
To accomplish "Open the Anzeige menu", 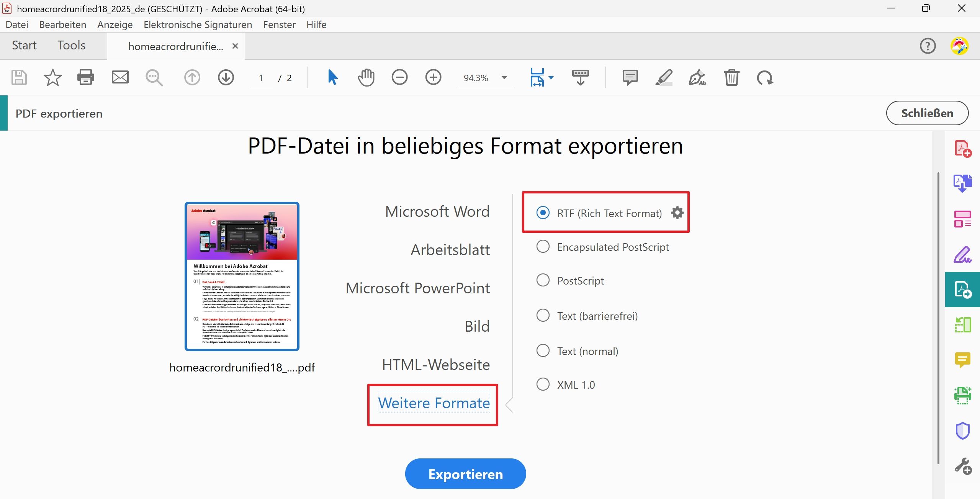I will click(115, 25).
